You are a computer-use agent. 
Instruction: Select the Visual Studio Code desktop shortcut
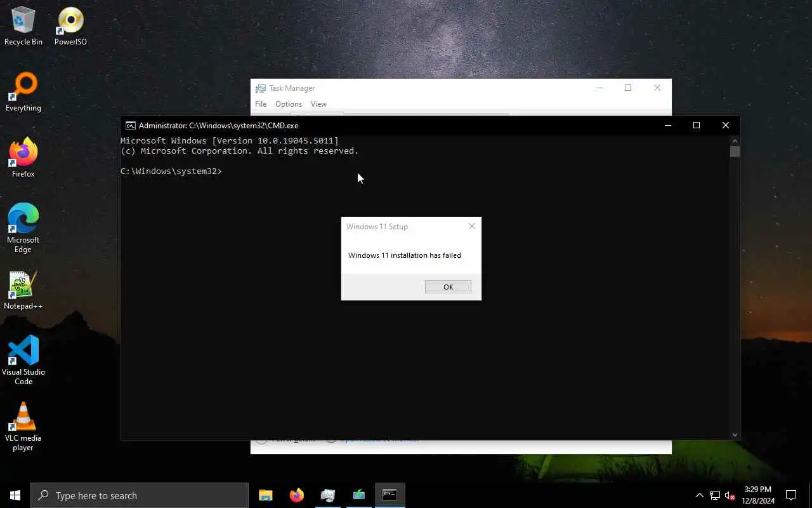pyautogui.click(x=23, y=361)
